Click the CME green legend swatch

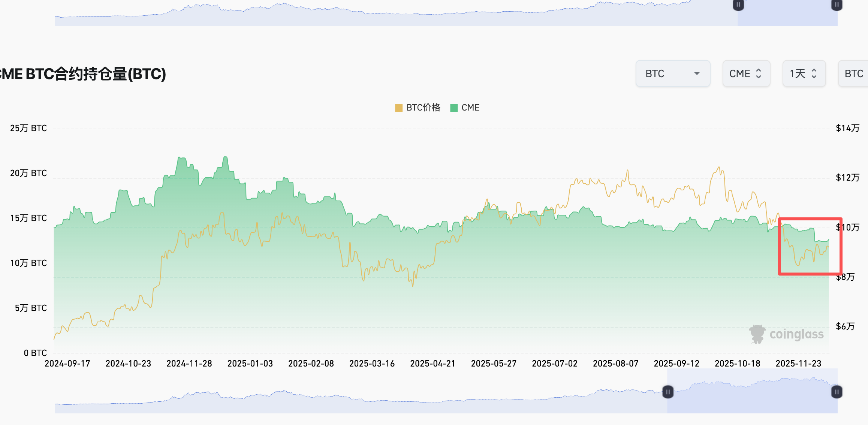454,108
